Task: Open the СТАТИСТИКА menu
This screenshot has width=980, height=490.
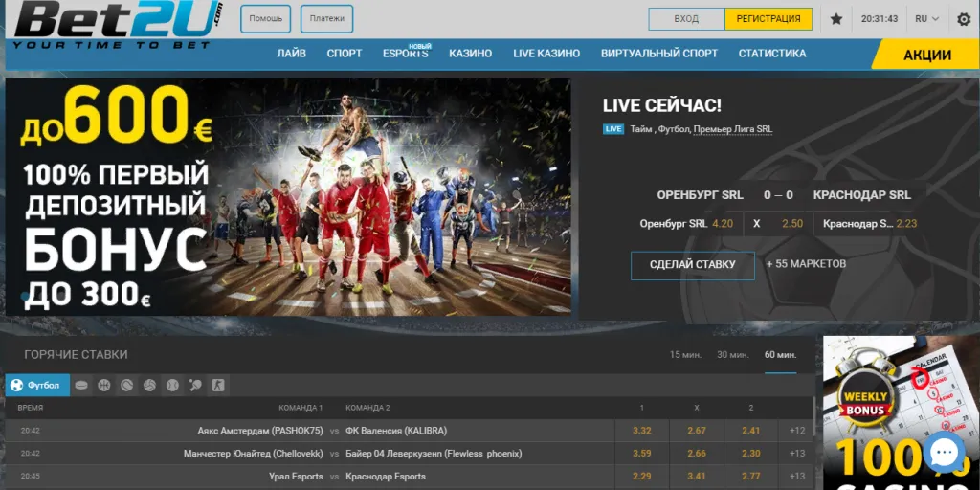Action: [772, 54]
